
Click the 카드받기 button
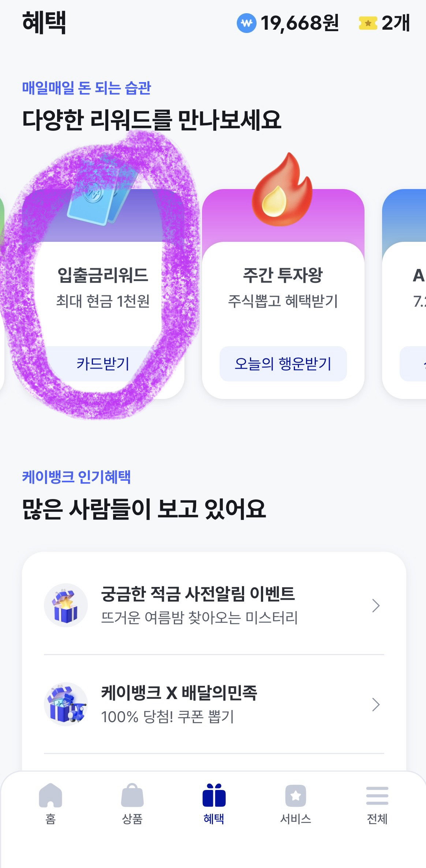click(x=103, y=364)
